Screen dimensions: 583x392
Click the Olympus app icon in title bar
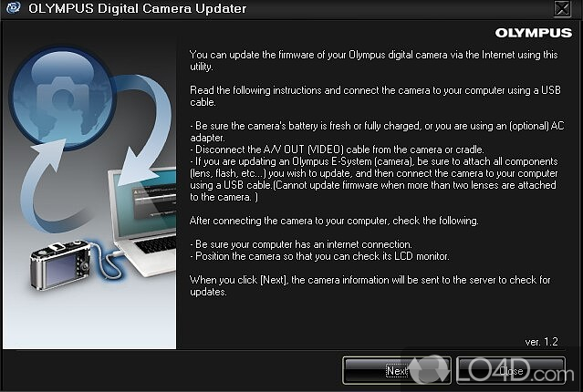[x=14, y=8]
